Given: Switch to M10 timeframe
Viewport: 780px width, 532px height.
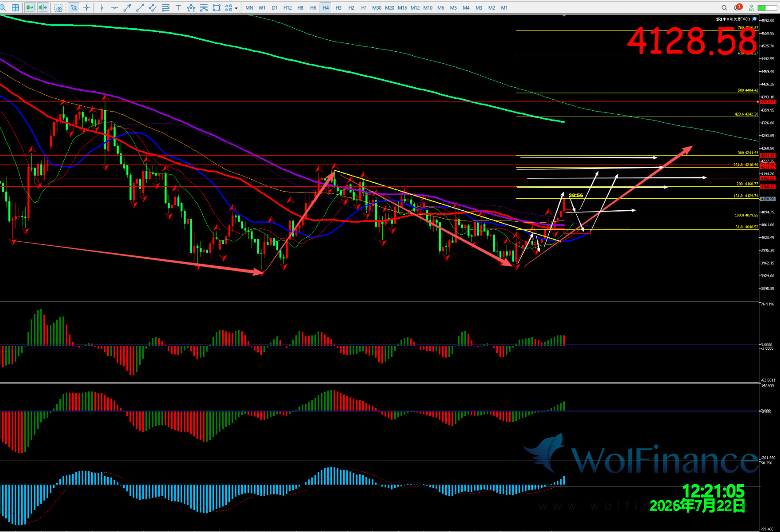Looking at the screenshot, I should (x=428, y=8).
